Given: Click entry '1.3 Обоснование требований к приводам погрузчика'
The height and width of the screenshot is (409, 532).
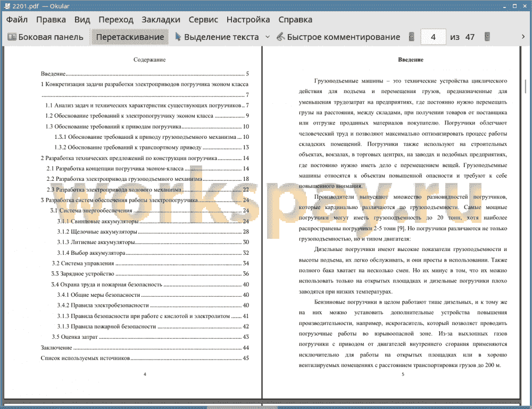Looking at the screenshot, I should point(147,127).
